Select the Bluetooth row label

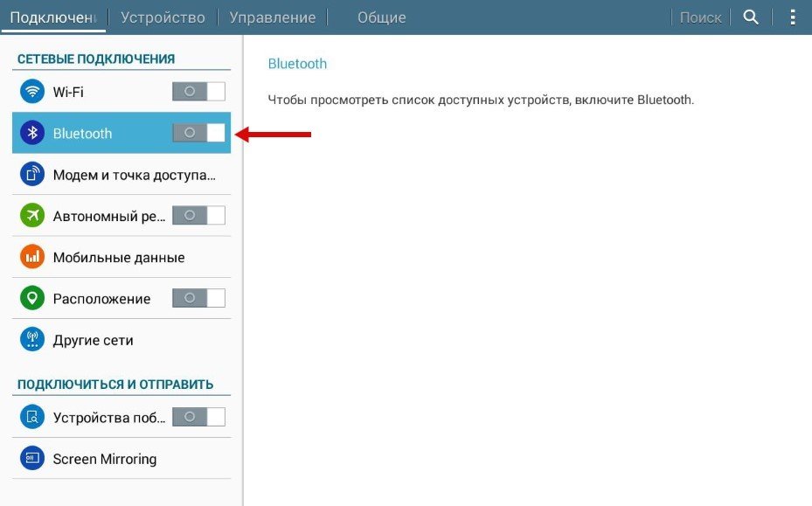coord(82,134)
